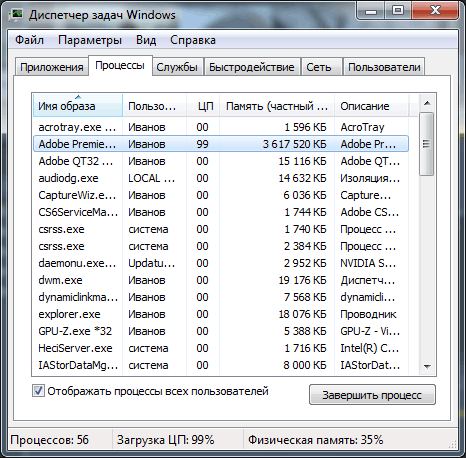
Task: Select the audiodg.exe process row
Action: (x=221, y=178)
